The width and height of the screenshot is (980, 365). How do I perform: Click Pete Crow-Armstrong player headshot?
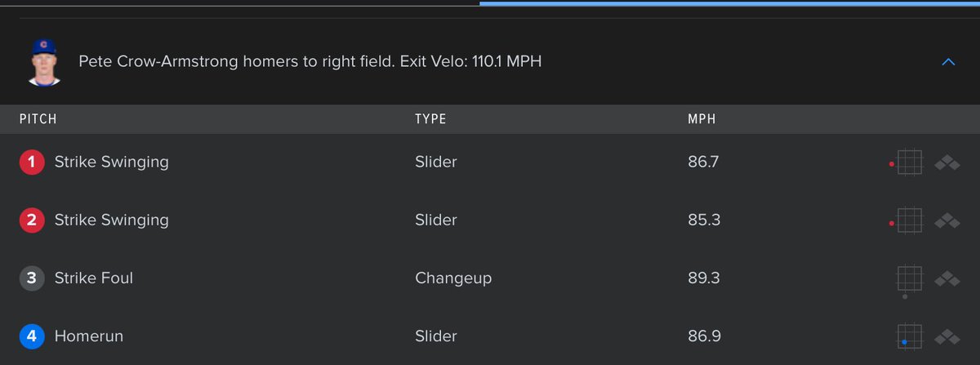[44, 62]
